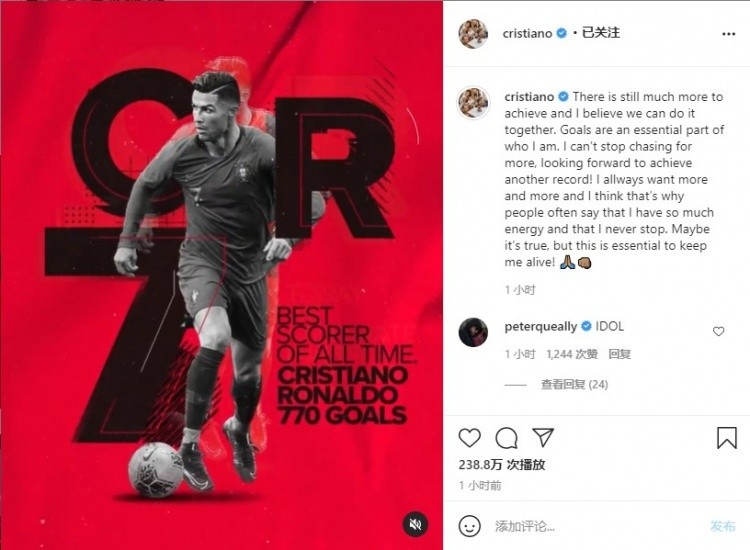Expand the 查看回复 (24) replies

point(574,384)
